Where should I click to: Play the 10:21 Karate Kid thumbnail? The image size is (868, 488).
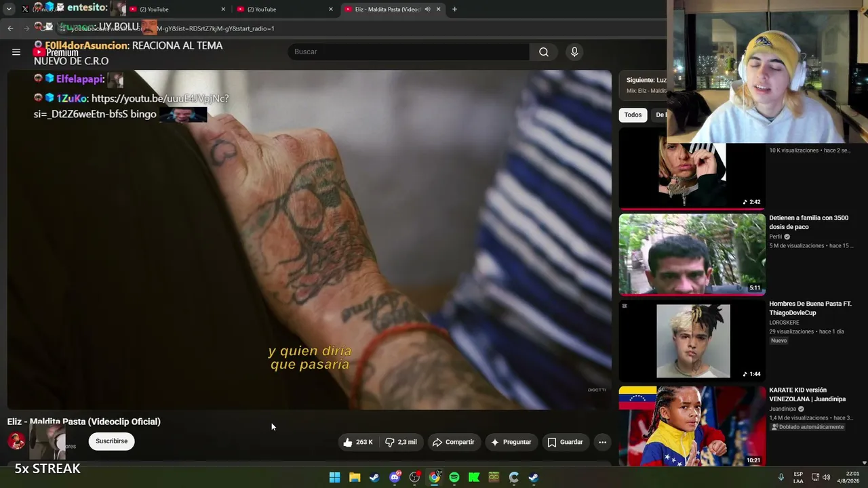click(692, 426)
